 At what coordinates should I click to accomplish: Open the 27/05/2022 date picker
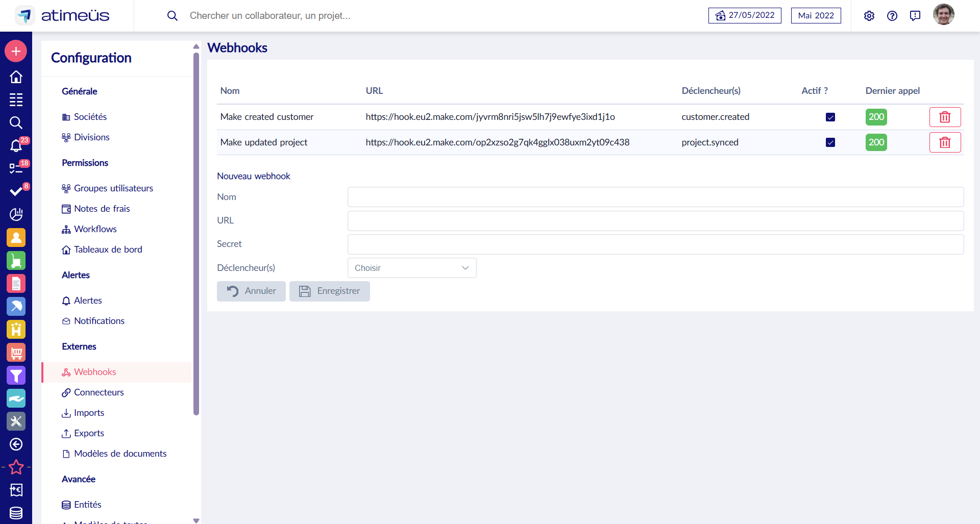point(745,16)
